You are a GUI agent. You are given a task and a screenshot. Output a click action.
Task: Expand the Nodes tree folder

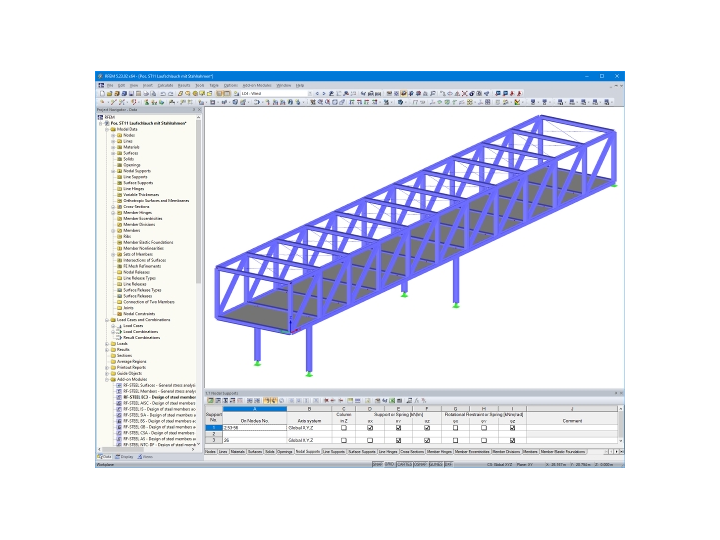click(x=113, y=135)
